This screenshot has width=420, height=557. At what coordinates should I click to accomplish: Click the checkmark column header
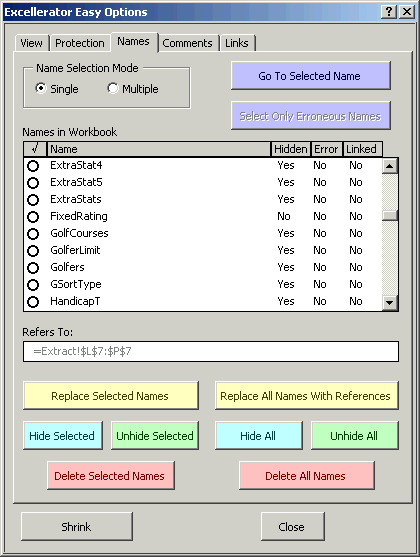[35, 149]
